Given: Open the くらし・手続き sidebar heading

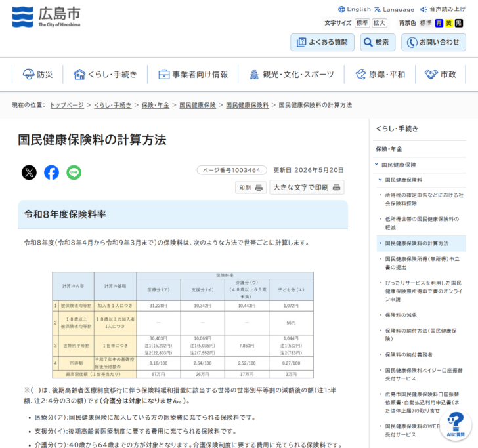Looking at the screenshot, I should tap(397, 129).
